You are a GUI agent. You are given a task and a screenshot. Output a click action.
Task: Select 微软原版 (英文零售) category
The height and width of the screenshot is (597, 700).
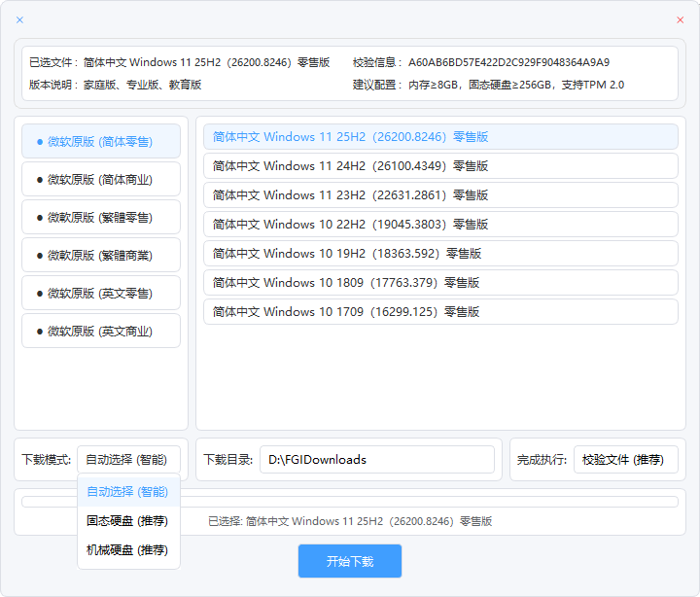click(101, 294)
